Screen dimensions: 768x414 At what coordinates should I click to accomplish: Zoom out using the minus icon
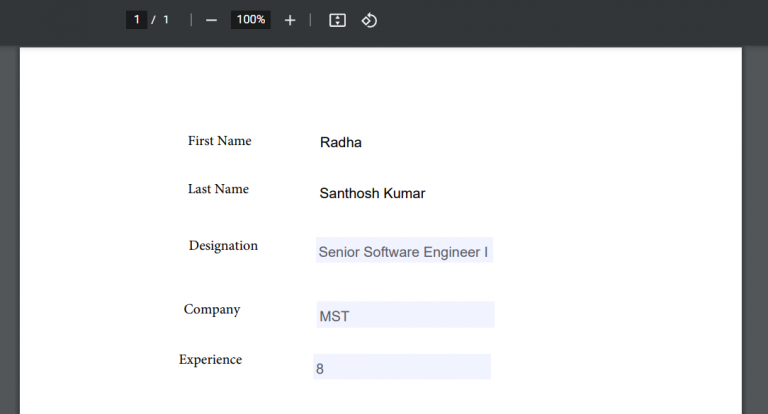click(211, 20)
